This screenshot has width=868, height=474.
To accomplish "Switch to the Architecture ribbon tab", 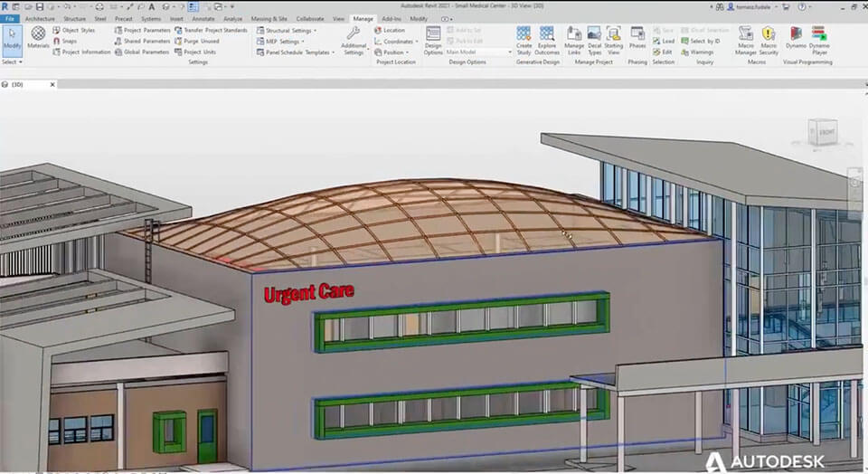I will tap(39, 18).
